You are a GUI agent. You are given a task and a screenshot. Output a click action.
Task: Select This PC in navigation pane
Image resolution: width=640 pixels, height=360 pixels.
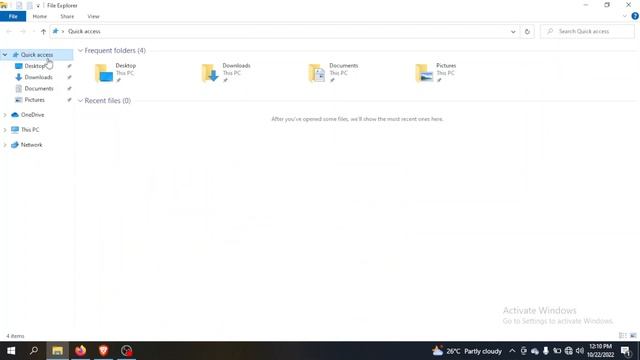[30, 130]
